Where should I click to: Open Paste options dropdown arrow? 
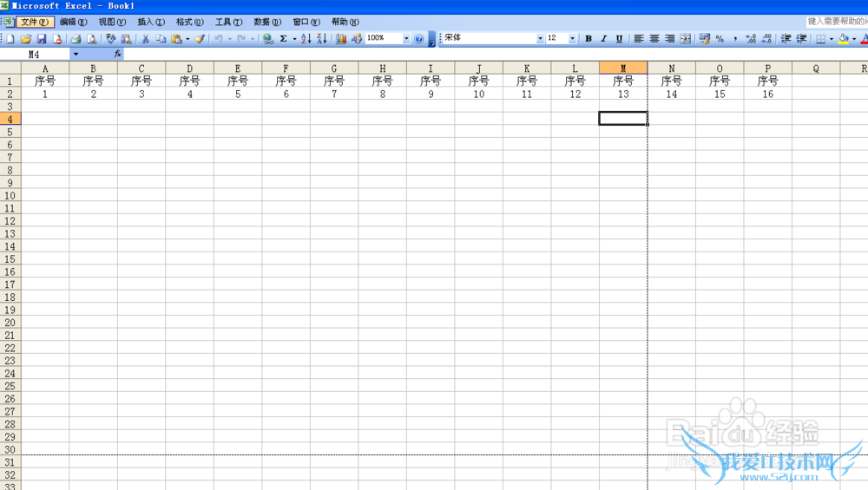pyautogui.click(x=187, y=39)
